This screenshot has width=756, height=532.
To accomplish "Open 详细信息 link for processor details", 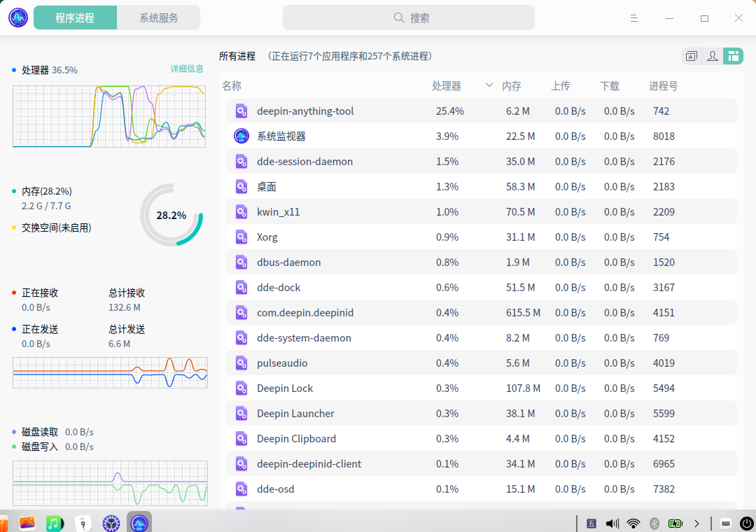I will click(187, 69).
